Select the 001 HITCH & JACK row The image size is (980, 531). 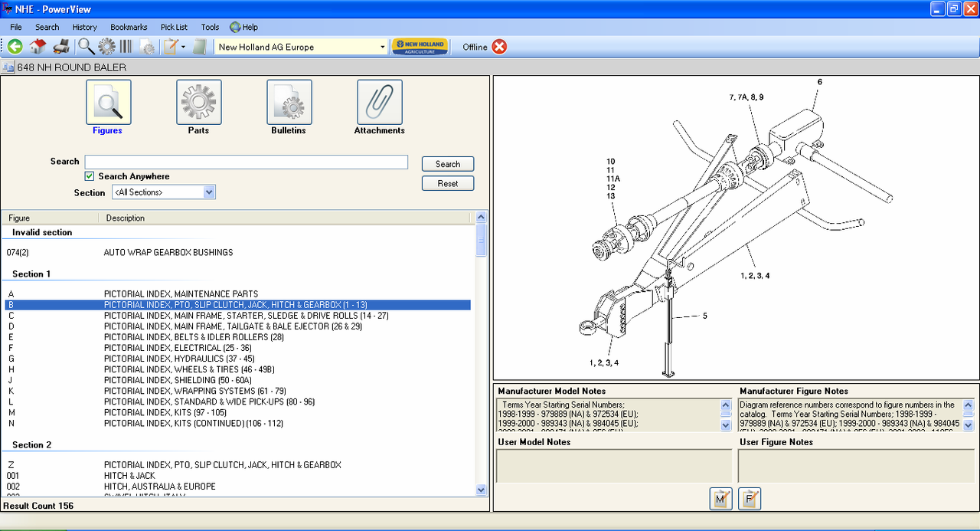tap(238, 476)
